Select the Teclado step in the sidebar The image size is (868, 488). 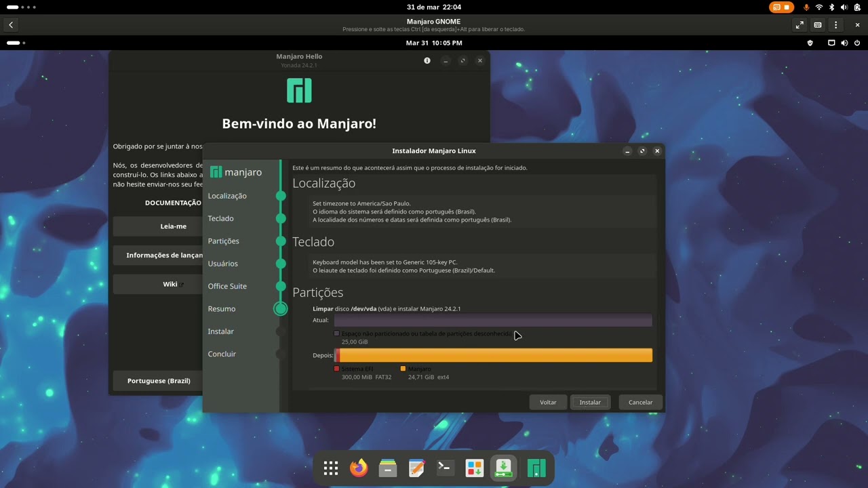(x=220, y=218)
